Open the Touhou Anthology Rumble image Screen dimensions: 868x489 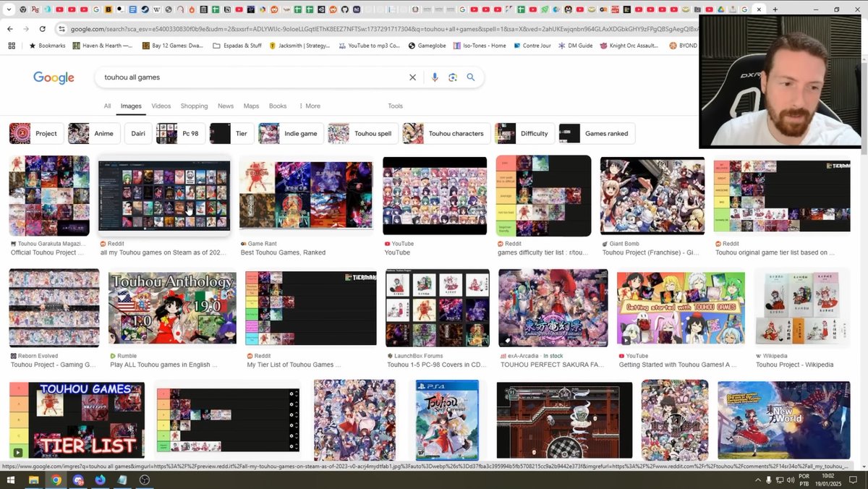172,309
